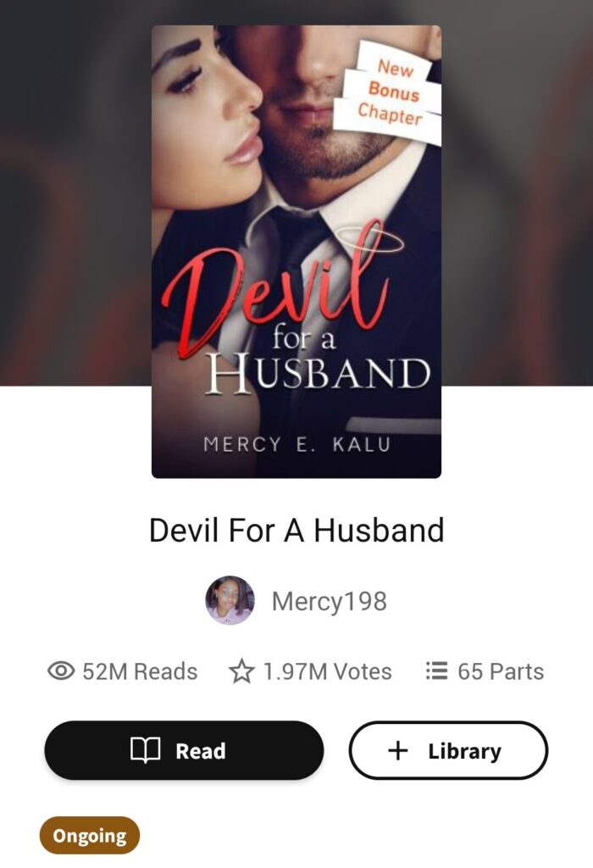Image resolution: width=593 pixels, height=868 pixels.
Task: Click the blurred header background
Action: click(75, 192)
